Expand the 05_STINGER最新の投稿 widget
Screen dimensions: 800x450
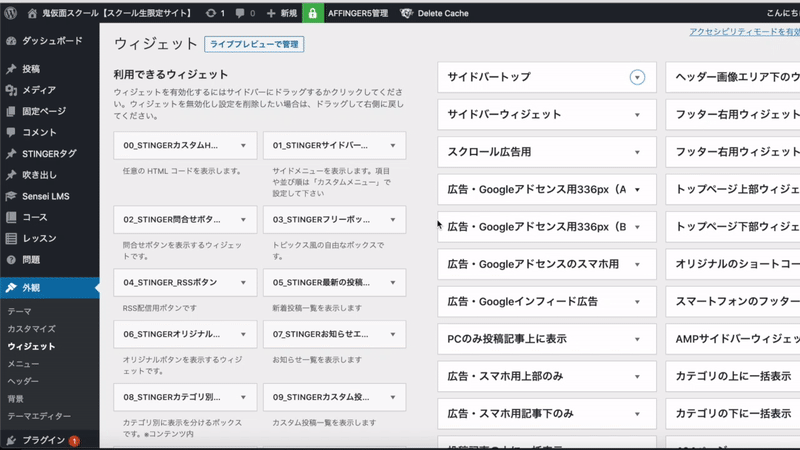(x=393, y=283)
